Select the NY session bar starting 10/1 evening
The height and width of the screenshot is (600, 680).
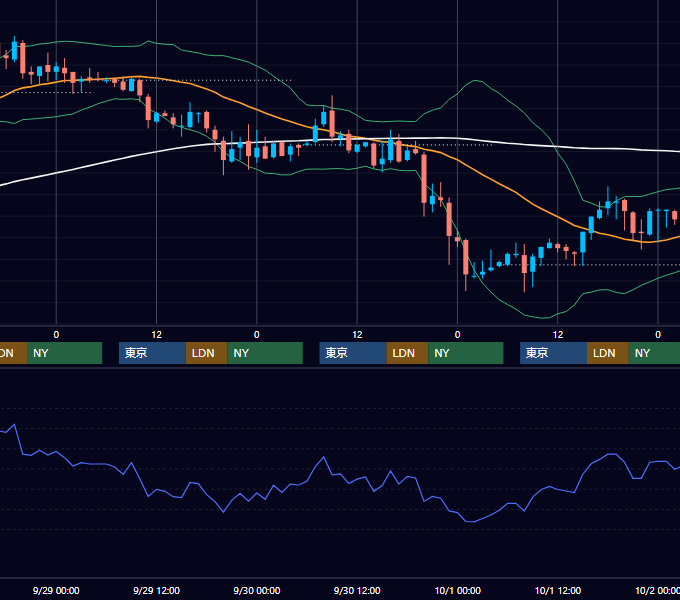tap(654, 353)
